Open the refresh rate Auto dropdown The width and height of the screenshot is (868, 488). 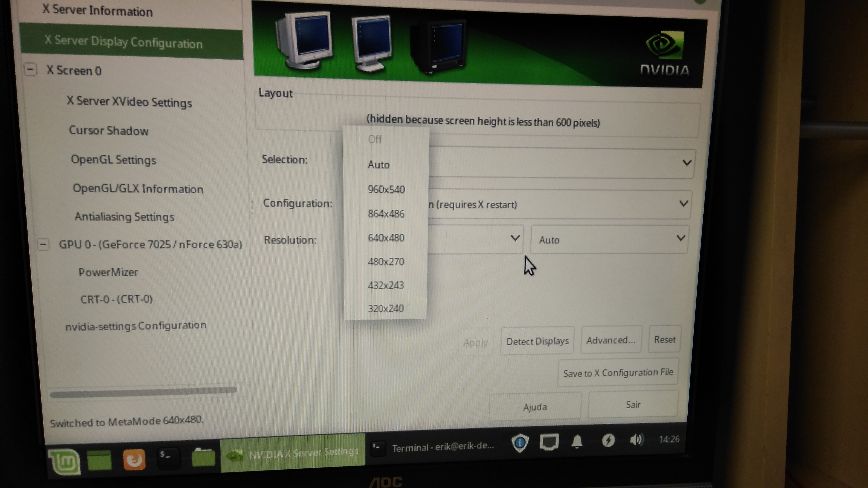[x=610, y=239]
